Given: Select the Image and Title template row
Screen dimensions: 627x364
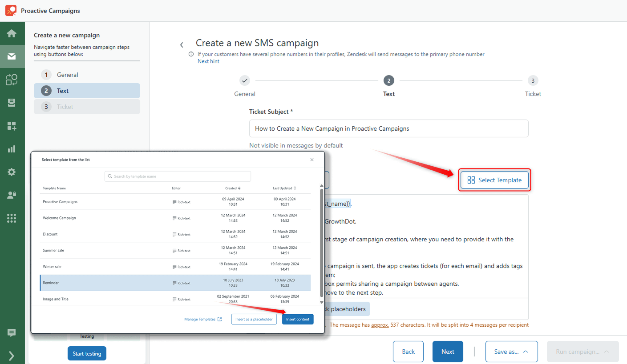Looking at the screenshot, I should 175,299.
